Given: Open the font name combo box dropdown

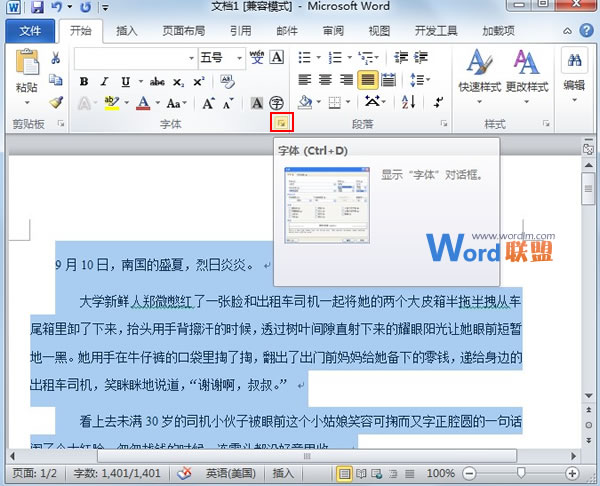Looking at the screenshot, I should [x=191, y=58].
